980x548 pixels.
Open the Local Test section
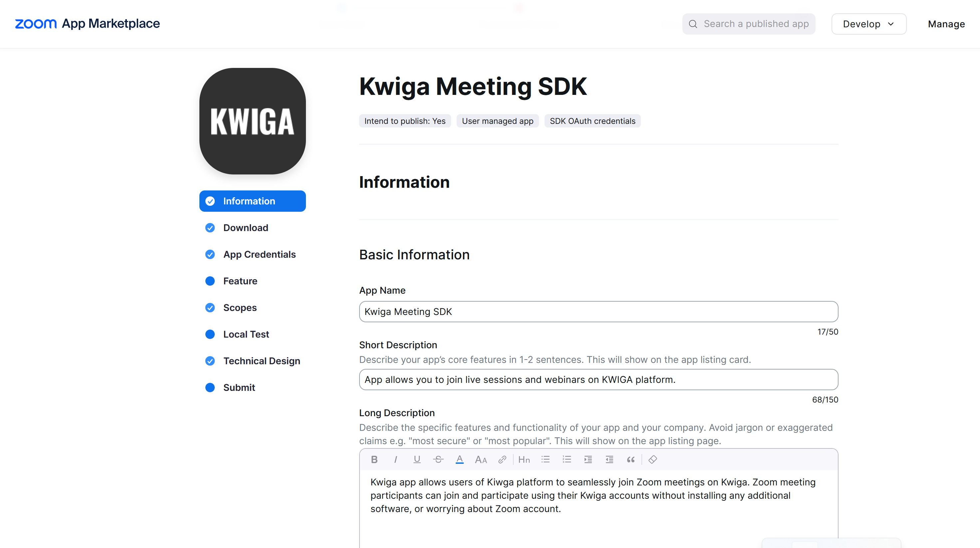click(253, 334)
